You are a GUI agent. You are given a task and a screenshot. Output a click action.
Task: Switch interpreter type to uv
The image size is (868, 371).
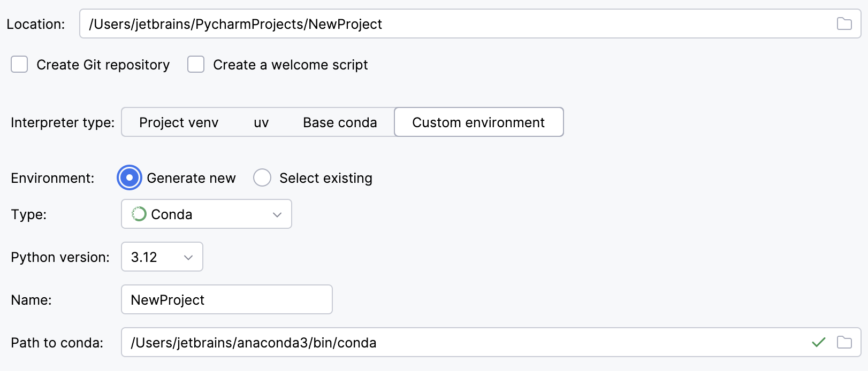point(261,122)
